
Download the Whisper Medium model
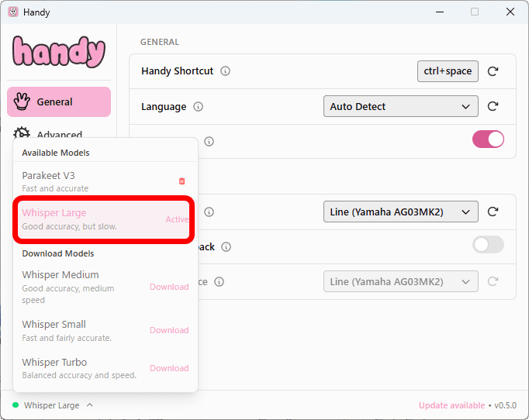pos(169,287)
